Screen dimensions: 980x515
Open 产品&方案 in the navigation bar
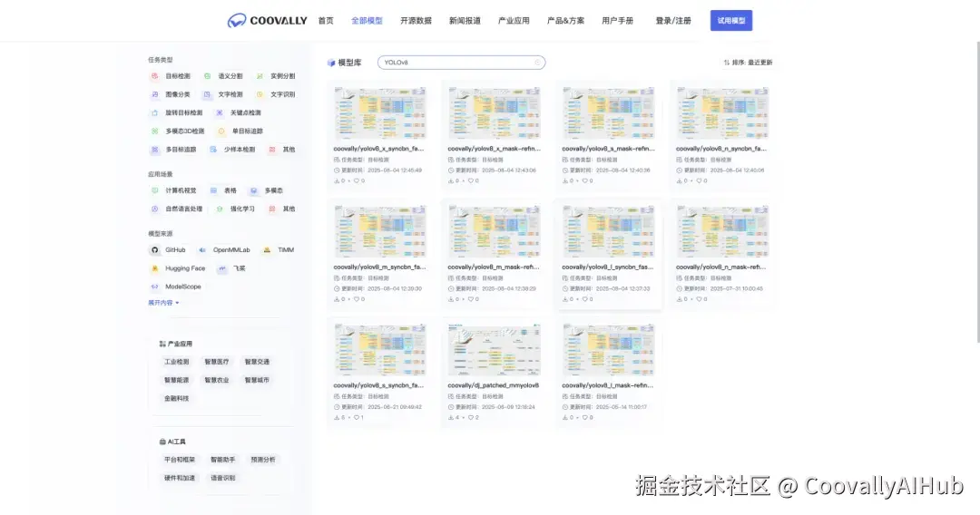[565, 21]
